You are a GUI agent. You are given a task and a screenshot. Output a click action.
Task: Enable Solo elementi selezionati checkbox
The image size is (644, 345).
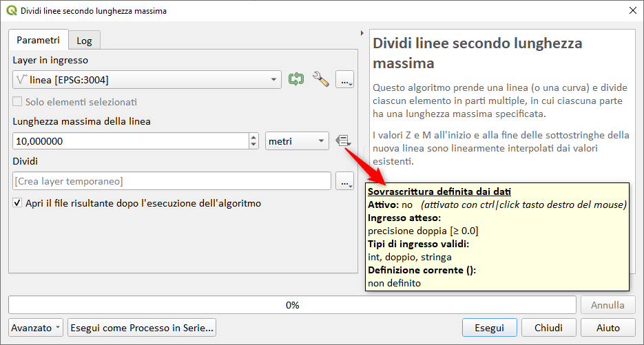[x=18, y=103]
